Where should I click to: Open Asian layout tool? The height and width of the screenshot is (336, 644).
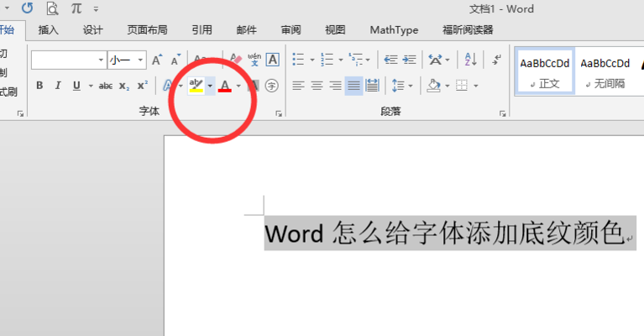tap(435, 60)
